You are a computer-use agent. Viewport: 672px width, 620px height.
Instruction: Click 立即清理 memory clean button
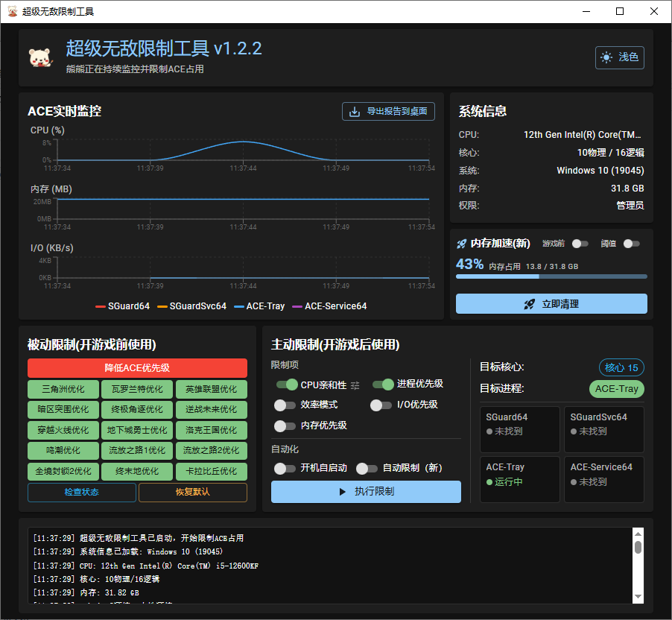551,304
